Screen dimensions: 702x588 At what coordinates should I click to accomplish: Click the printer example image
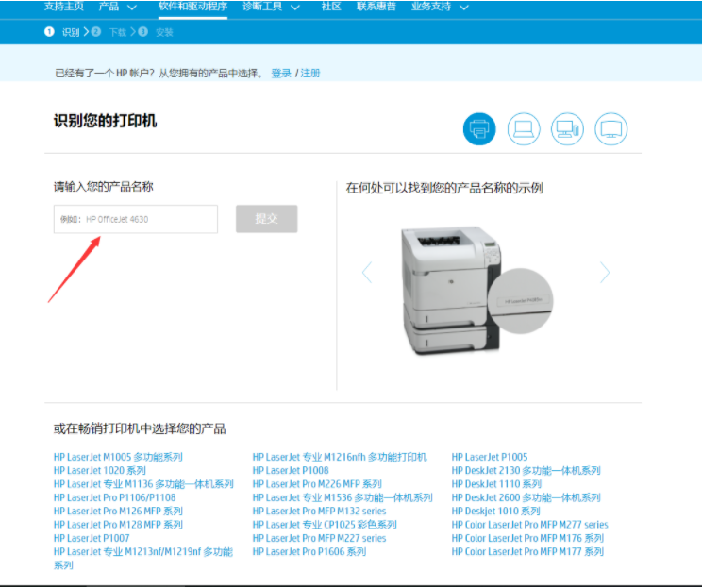point(476,290)
